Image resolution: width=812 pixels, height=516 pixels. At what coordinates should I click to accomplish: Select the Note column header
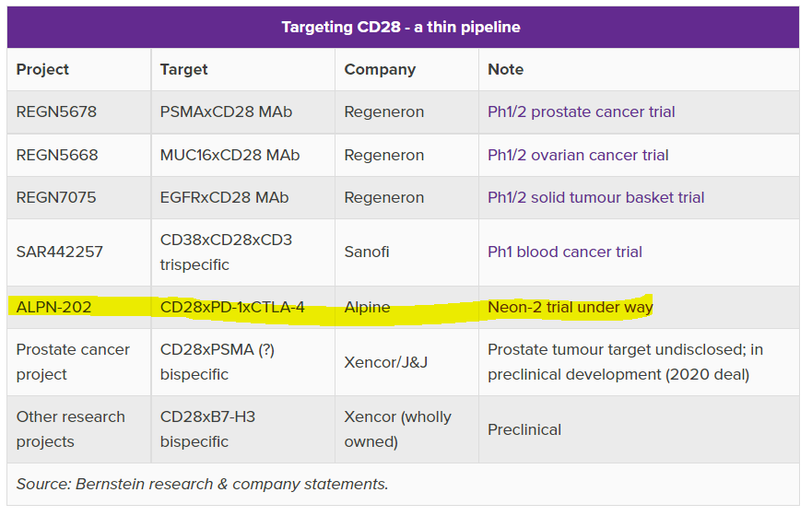coord(505,69)
